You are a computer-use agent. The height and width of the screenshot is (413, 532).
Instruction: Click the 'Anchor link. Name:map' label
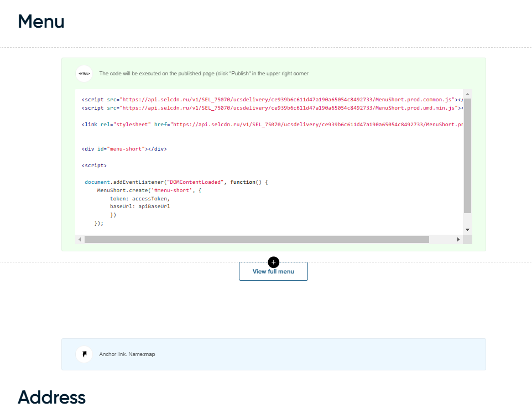127,354
